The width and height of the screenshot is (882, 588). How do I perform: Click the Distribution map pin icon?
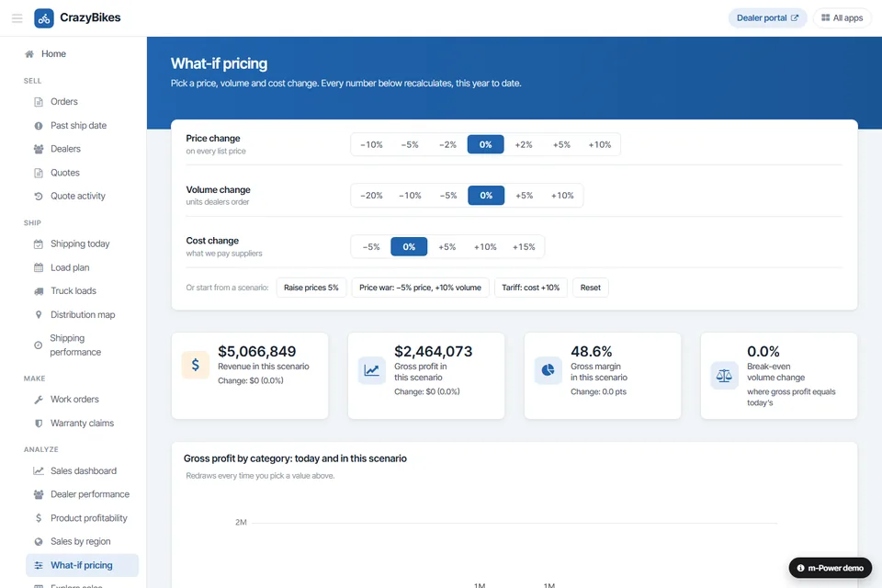[x=39, y=314]
